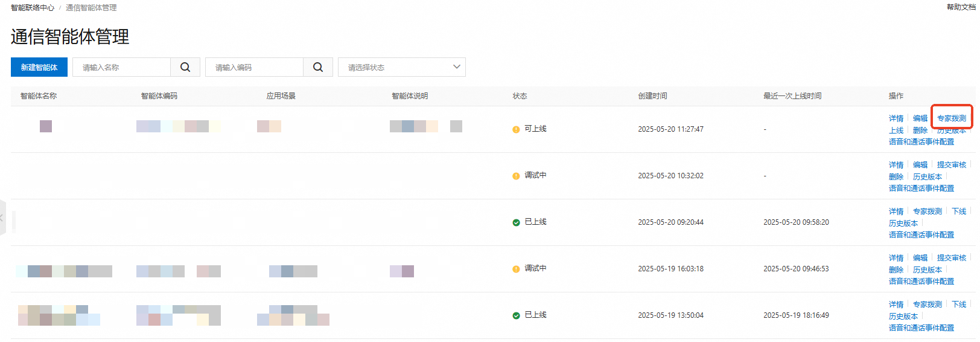The height and width of the screenshot is (342, 980).
Task: Click the 操作 column header
Action: point(896,96)
